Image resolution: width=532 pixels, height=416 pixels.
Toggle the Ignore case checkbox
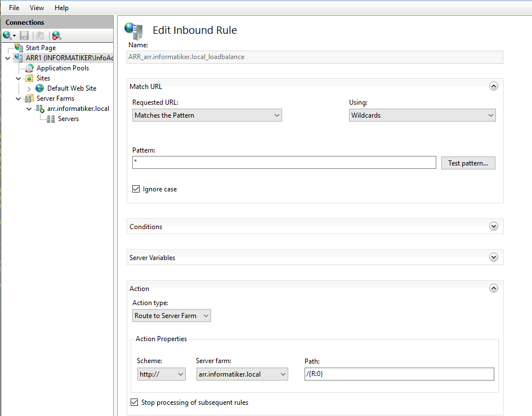click(x=136, y=189)
